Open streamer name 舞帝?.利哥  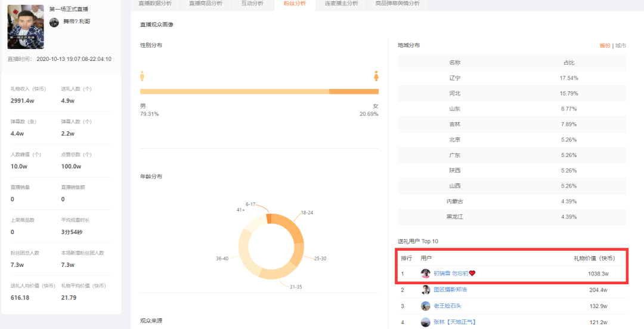[77, 21]
